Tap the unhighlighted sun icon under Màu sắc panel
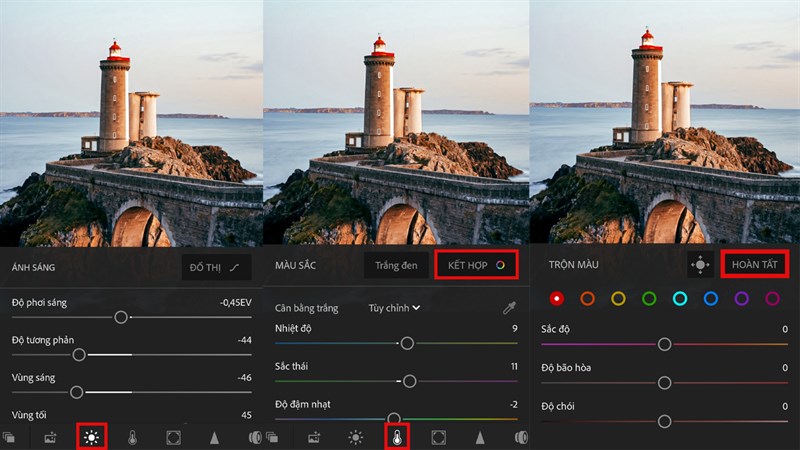Screen dimensions: 800x450 (355, 437)
